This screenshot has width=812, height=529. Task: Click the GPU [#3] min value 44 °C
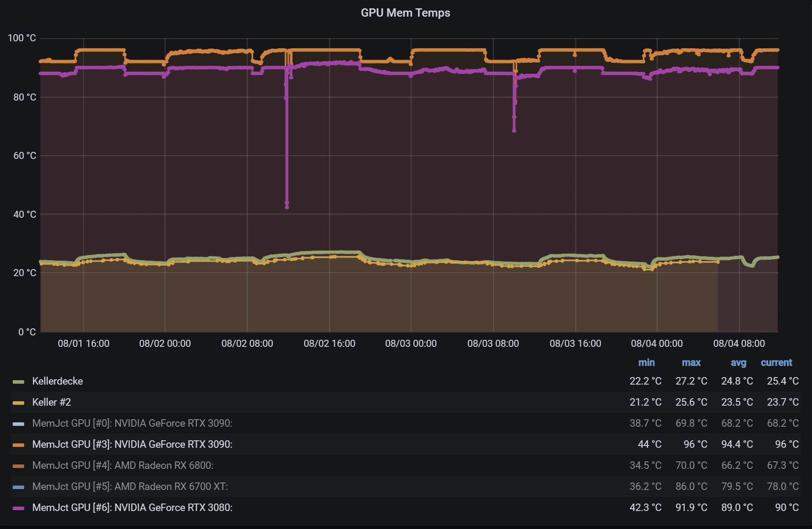pos(649,444)
